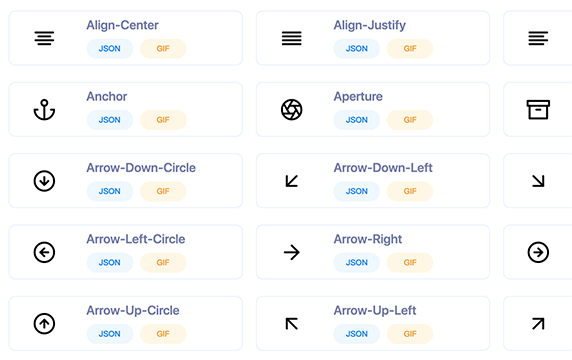Image resolution: width=572 pixels, height=360 pixels.
Task: Open the Aperture shutter icon
Action: tap(291, 109)
